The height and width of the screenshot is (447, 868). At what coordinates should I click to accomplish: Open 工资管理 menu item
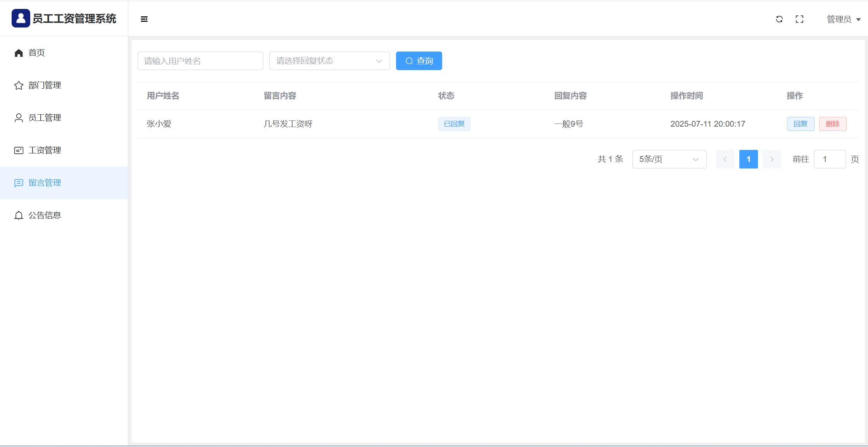coord(45,150)
